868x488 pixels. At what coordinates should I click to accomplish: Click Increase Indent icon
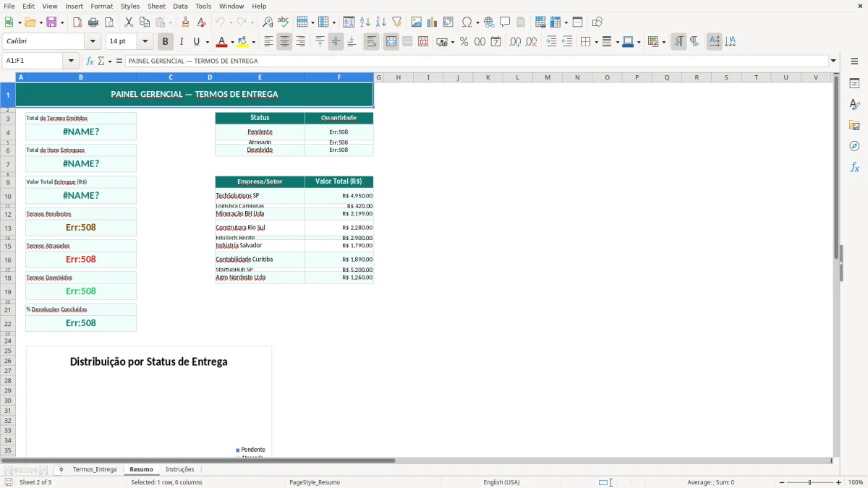point(551,42)
